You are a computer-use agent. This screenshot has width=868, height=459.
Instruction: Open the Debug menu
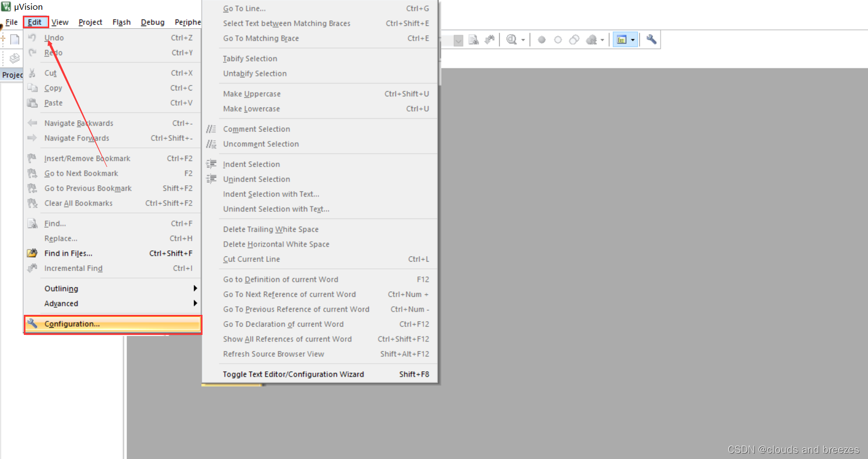coord(153,22)
